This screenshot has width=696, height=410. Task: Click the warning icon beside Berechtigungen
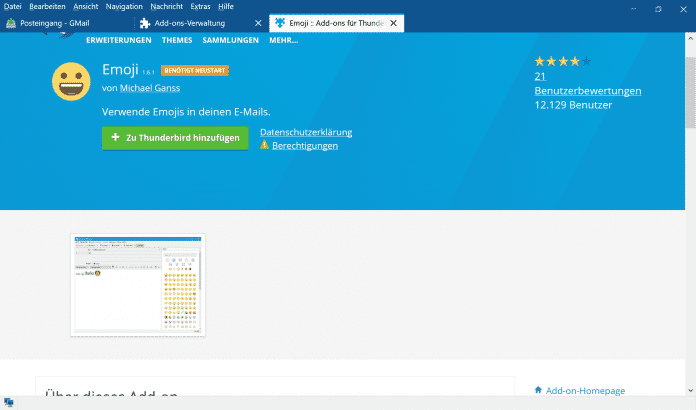tap(264, 145)
